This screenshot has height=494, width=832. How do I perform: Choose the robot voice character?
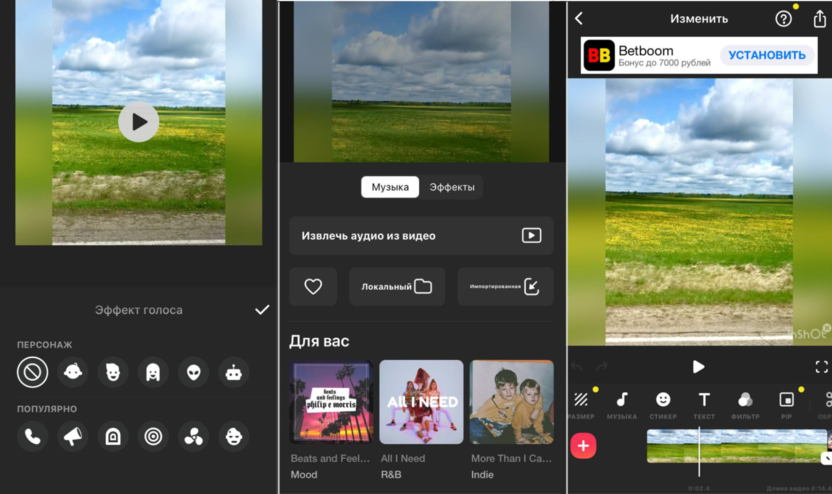click(233, 372)
